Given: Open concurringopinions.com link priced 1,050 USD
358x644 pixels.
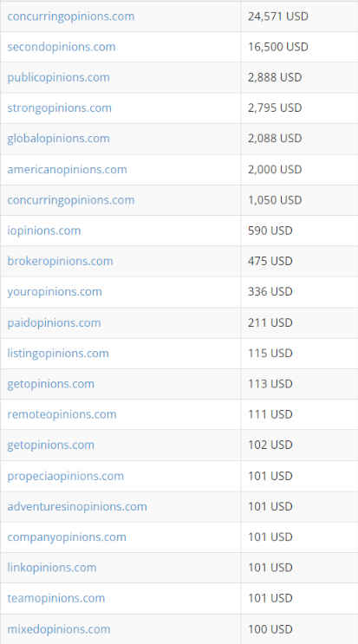Looking at the screenshot, I should (x=70, y=200).
